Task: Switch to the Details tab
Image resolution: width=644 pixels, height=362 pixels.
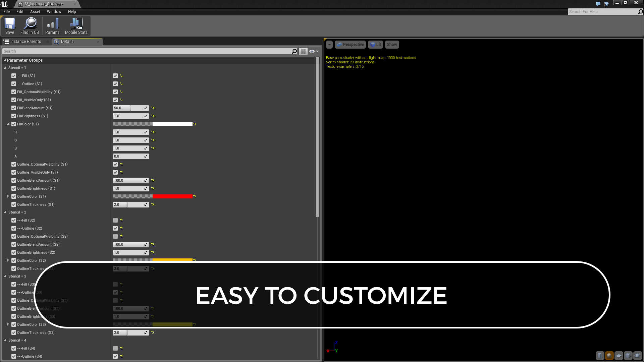Action: [x=77, y=42]
